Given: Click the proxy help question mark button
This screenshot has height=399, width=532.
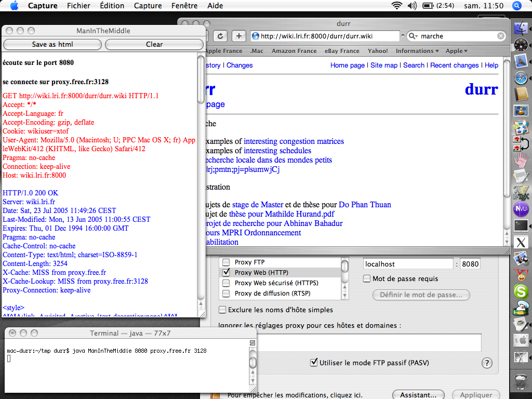Looking at the screenshot, I should click(487, 363).
